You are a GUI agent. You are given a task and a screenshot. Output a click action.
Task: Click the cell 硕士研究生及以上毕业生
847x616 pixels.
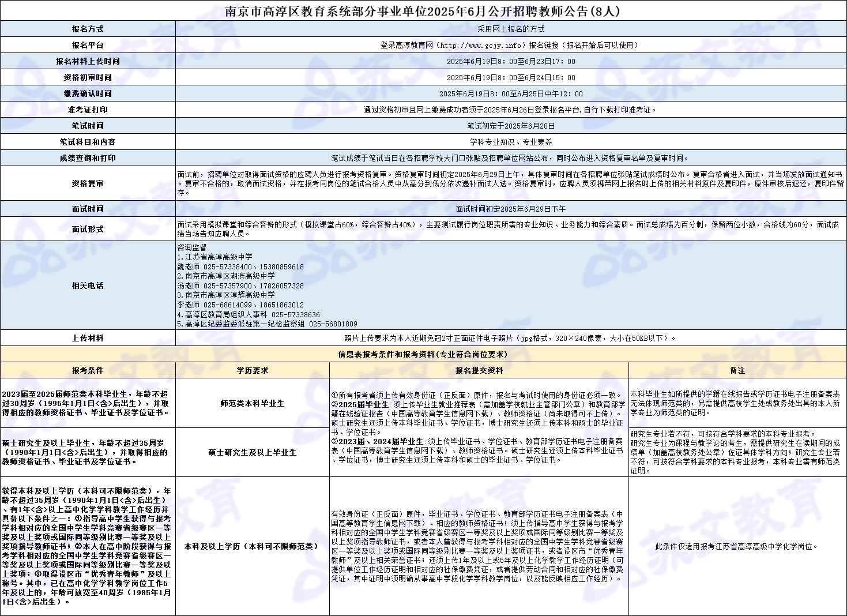point(253,452)
